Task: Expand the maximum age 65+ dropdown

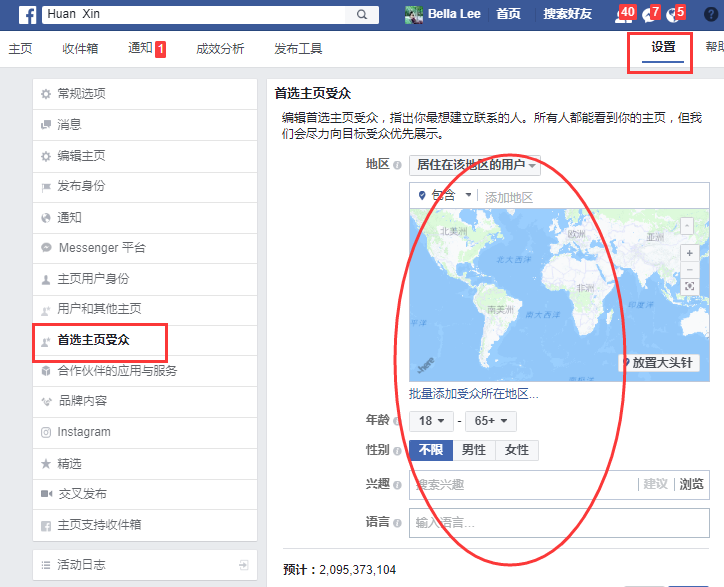Action: [x=490, y=421]
